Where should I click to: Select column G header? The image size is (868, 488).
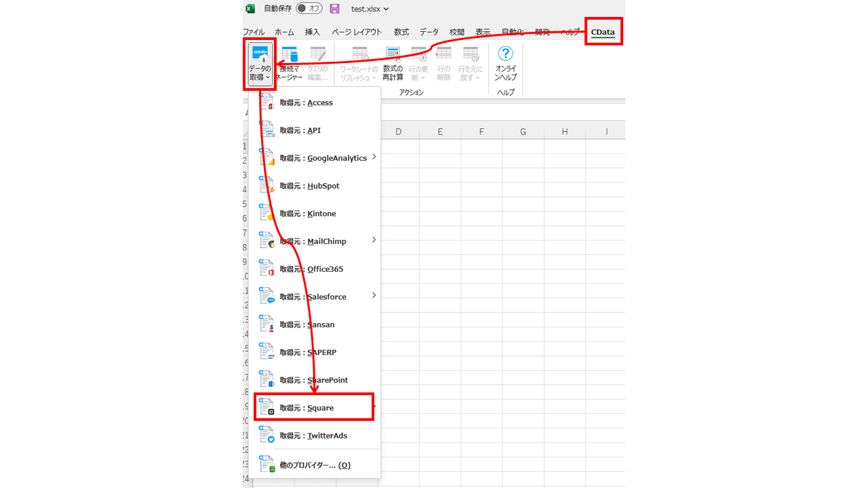coord(524,131)
